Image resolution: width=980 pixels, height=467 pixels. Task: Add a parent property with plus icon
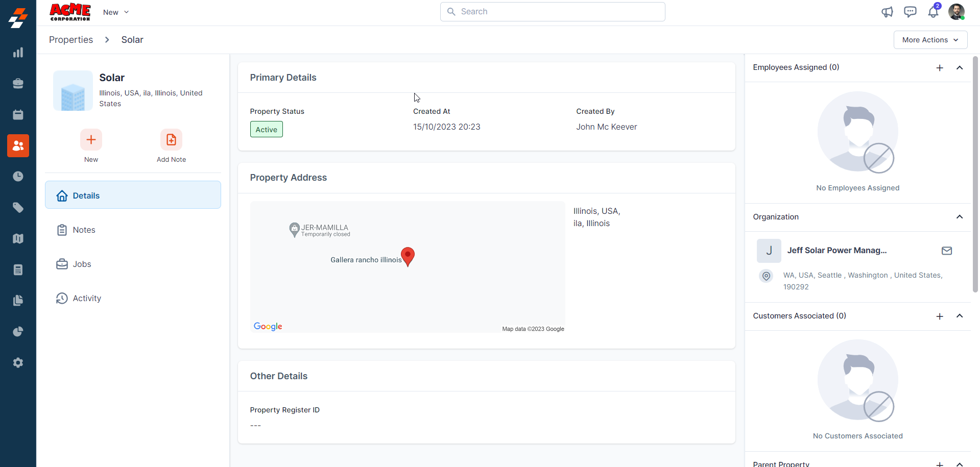940,464
